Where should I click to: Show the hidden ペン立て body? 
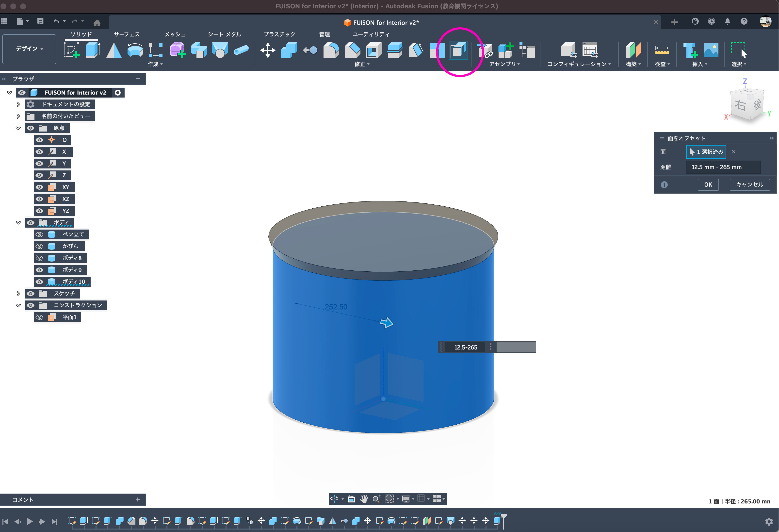40,234
